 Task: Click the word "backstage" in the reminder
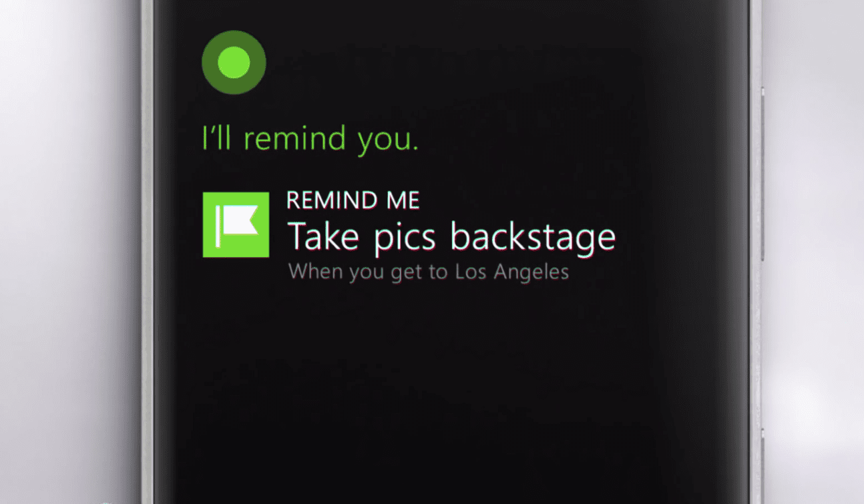(533, 237)
